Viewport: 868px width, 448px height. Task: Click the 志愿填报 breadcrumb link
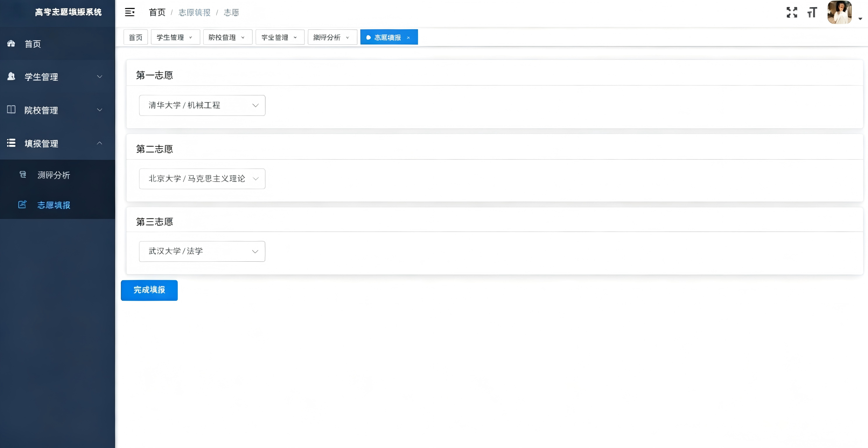(195, 13)
